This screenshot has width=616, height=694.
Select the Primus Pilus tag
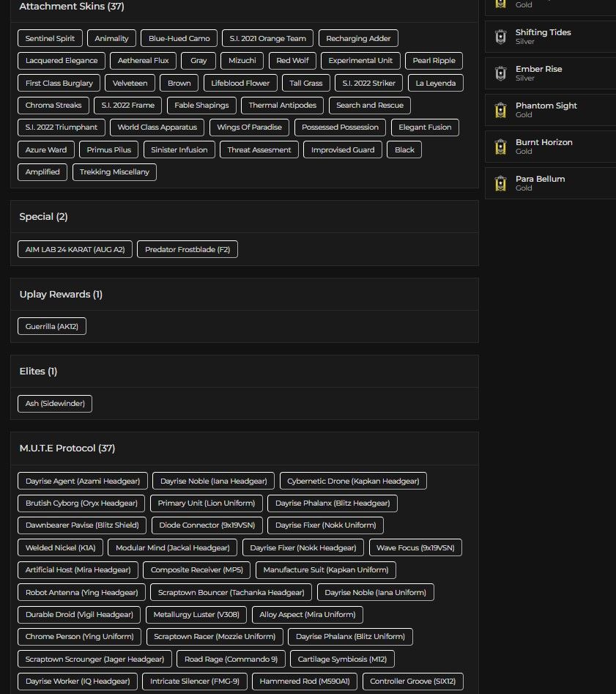pos(109,149)
